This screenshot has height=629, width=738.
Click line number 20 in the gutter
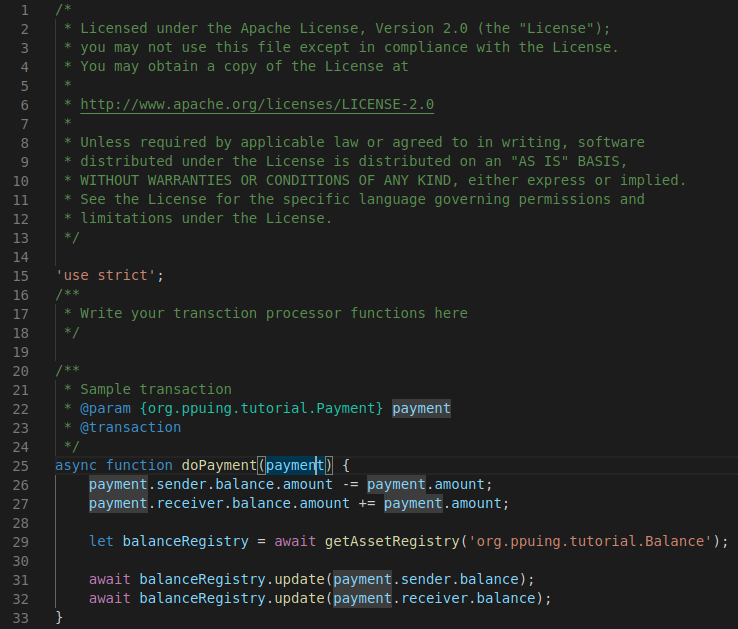click(21, 371)
